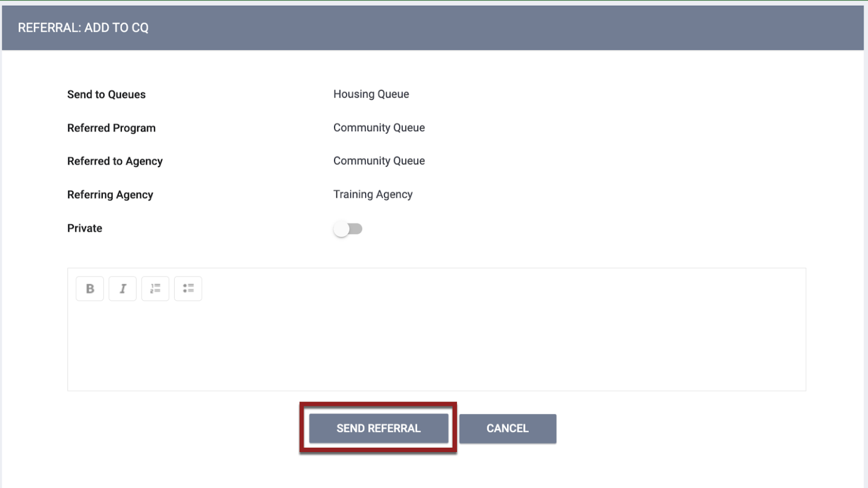Viewport: 868px width, 488px height.
Task: Select the 'Housing Queue' value text
Action: (x=371, y=94)
